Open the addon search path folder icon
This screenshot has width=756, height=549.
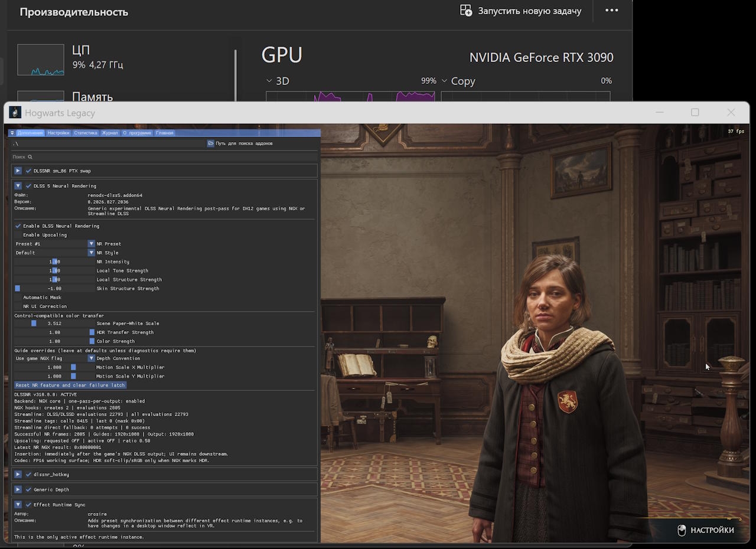pyautogui.click(x=210, y=143)
